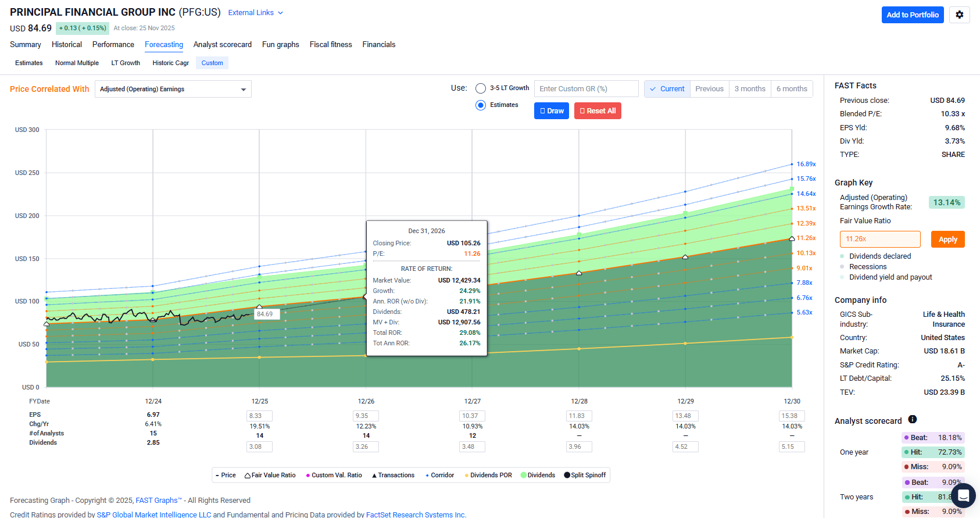This screenshot has width=980, height=518.
Task: Open Price Correlated With earnings dropdown
Action: [173, 89]
